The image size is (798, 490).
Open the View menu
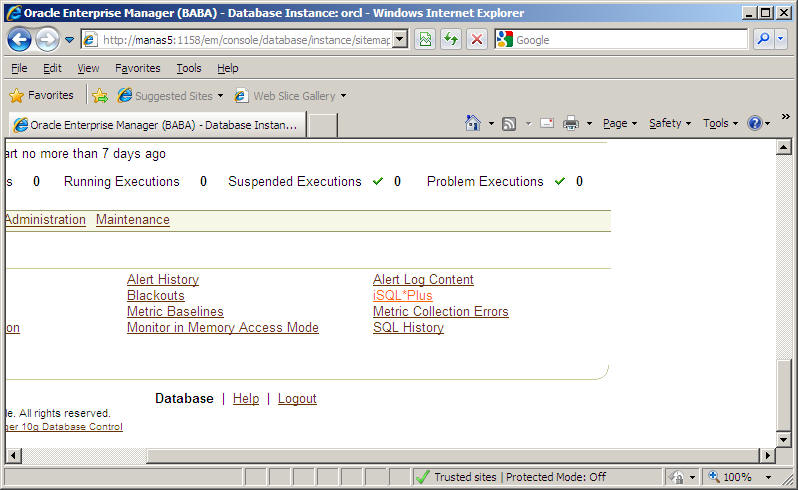(x=88, y=68)
